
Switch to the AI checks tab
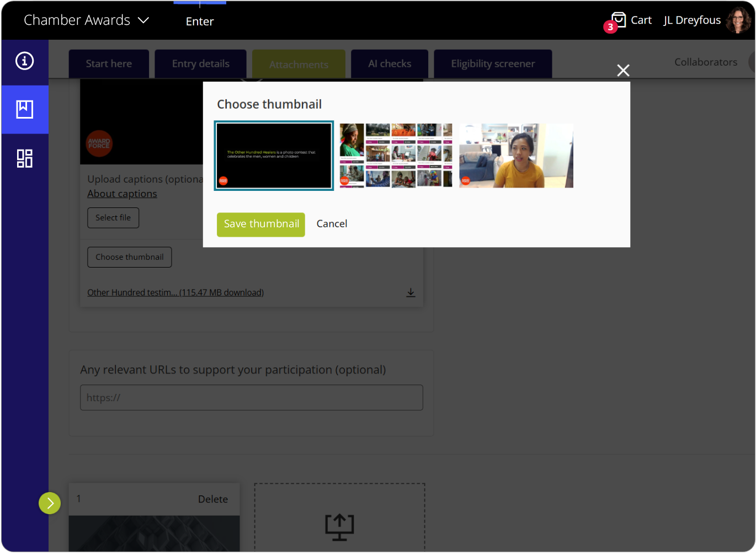389,63
